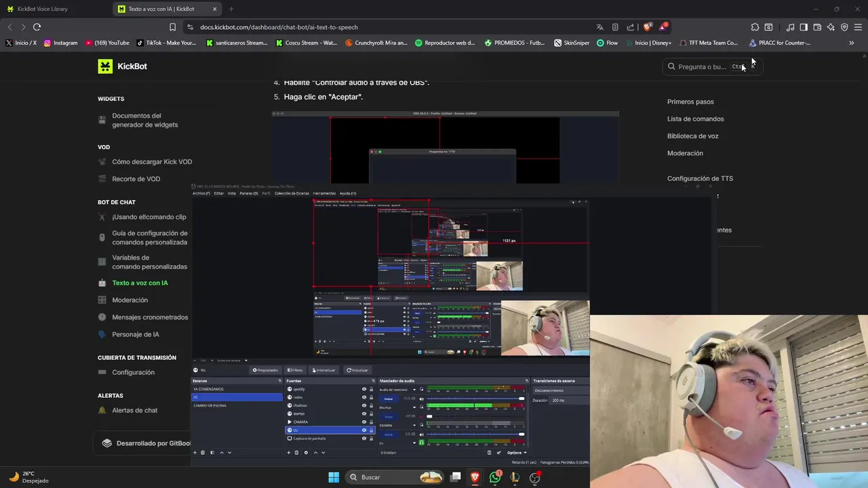Click the add source plus icon in Fuentes
Viewport: 868px width, 488px height.
coord(288,452)
